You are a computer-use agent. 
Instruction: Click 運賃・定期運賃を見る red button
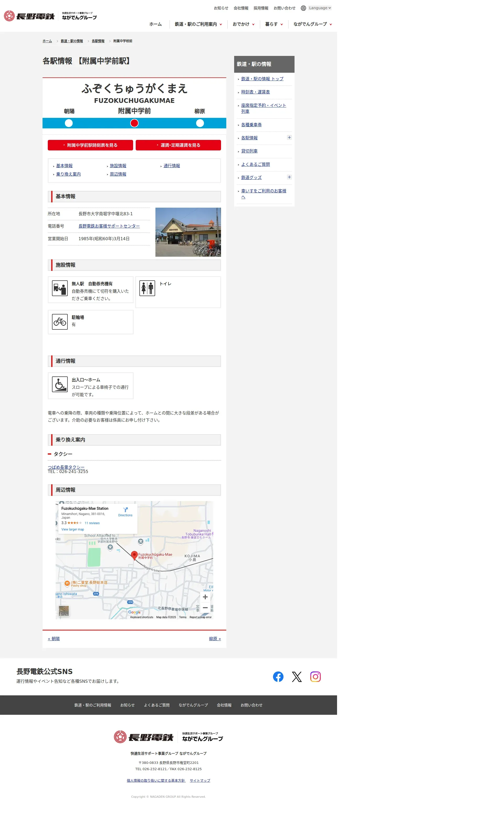point(178,145)
